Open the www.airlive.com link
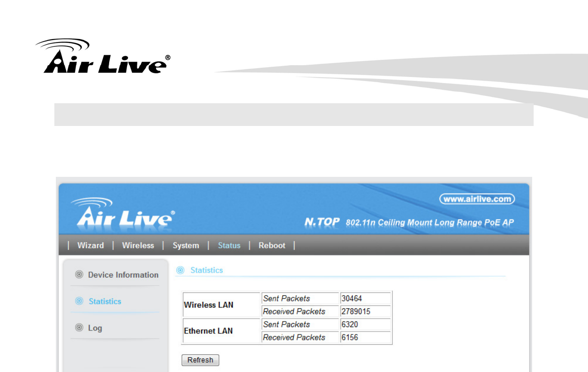This screenshot has height=372, width=588. (477, 199)
